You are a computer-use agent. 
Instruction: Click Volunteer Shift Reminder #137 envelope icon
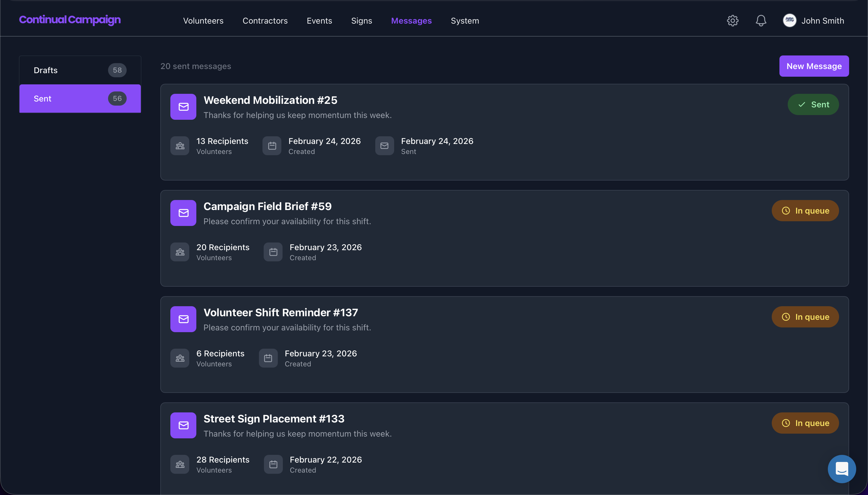click(x=183, y=319)
